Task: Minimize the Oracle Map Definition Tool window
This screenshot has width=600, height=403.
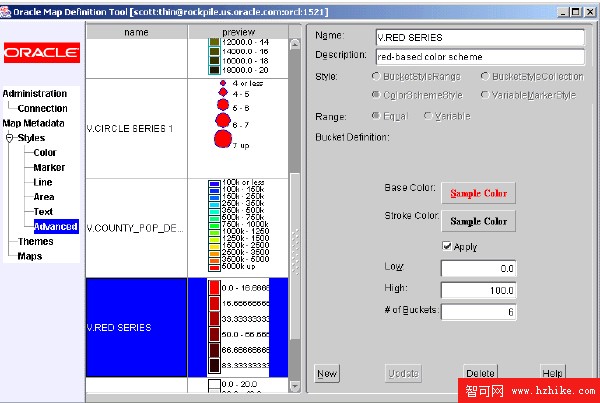Action: [x=562, y=12]
